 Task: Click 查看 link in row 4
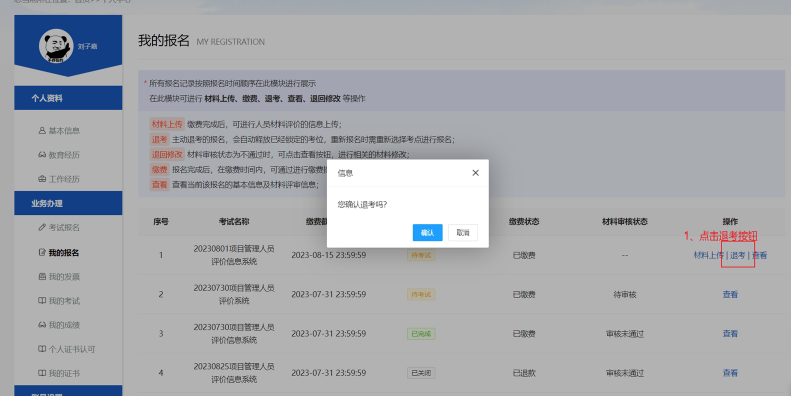730,373
